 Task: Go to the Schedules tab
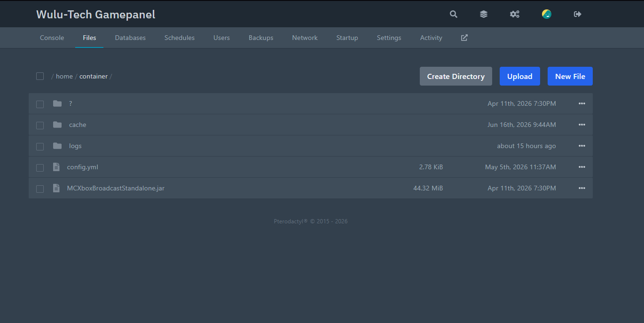tap(180, 38)
